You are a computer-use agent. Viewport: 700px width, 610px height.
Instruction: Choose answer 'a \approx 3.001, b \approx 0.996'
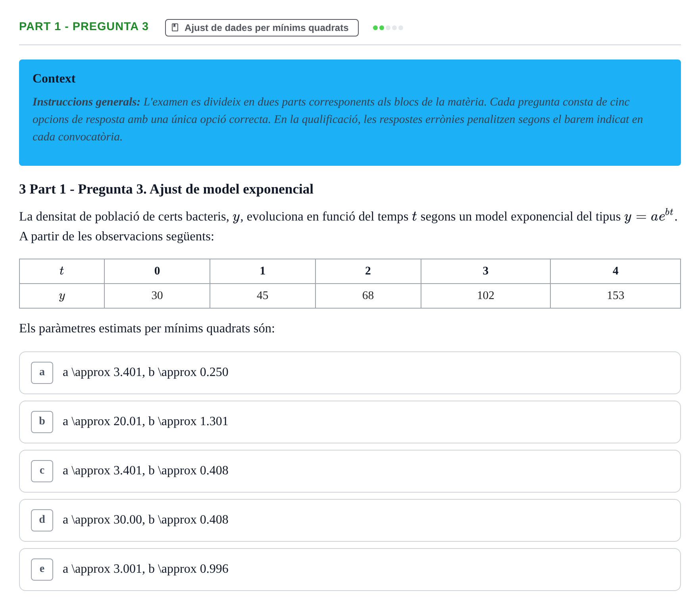point(350,570)
